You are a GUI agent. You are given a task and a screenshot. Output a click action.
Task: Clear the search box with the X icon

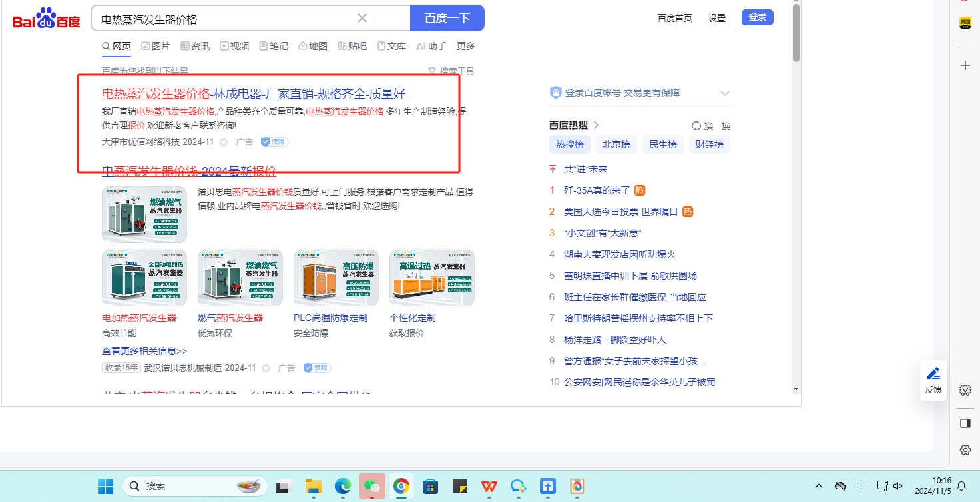362,18
